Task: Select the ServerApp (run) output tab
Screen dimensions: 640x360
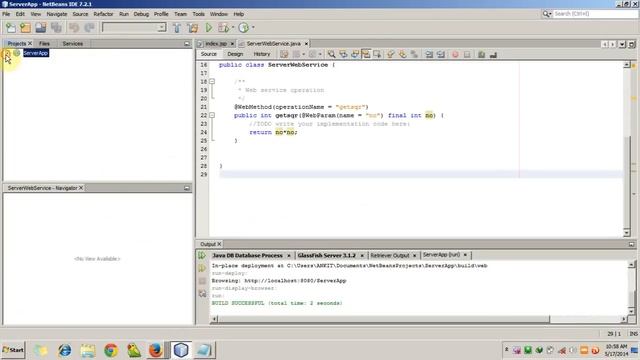Action: tap(441, 255)
